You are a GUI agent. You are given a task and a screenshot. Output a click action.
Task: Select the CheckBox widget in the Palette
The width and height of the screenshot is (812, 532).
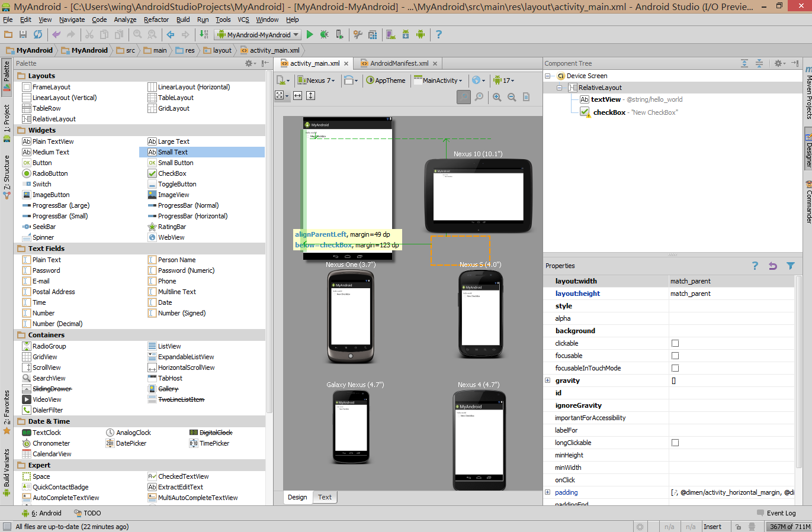point(167,173)
